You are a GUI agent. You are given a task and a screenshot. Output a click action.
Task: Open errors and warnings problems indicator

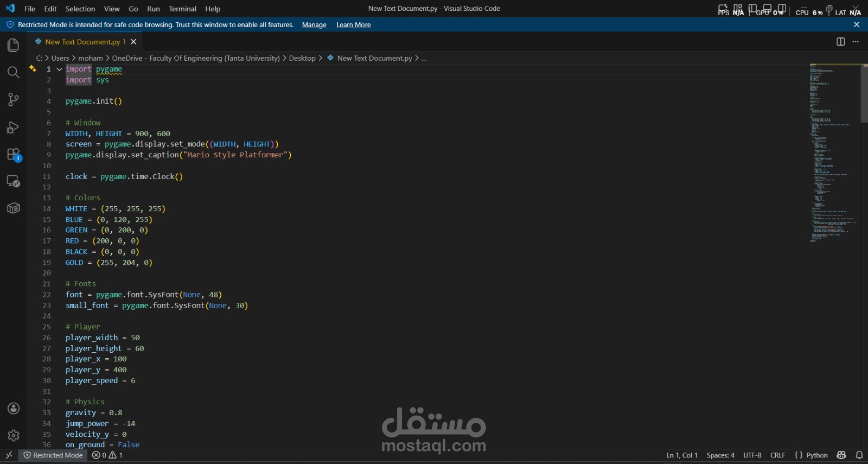click(107, 455)
